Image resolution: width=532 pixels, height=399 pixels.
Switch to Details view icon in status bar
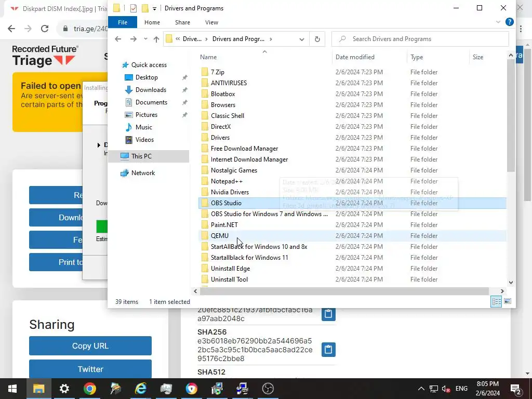click(496, 302)
